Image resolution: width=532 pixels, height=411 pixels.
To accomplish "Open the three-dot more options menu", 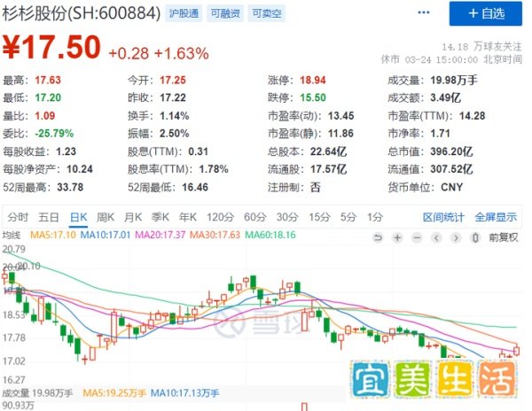I will (424, 13).
